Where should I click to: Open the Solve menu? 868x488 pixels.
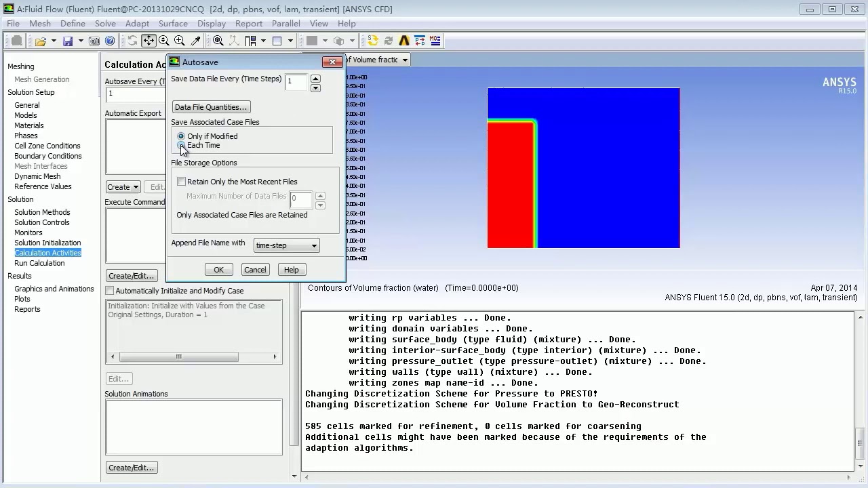[x=105, y=23]
